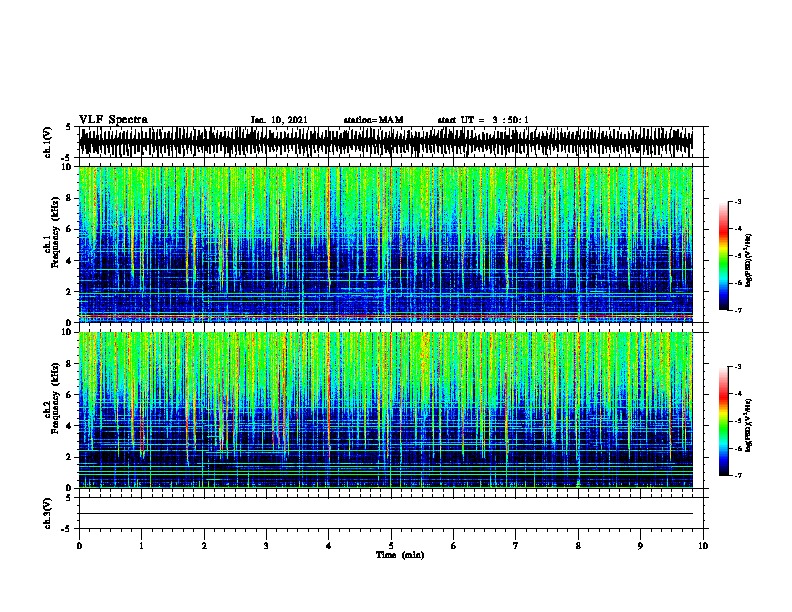Click the ch.1 color scale bar
Viewport: 792px width, 612px height.
pos(724,256)
